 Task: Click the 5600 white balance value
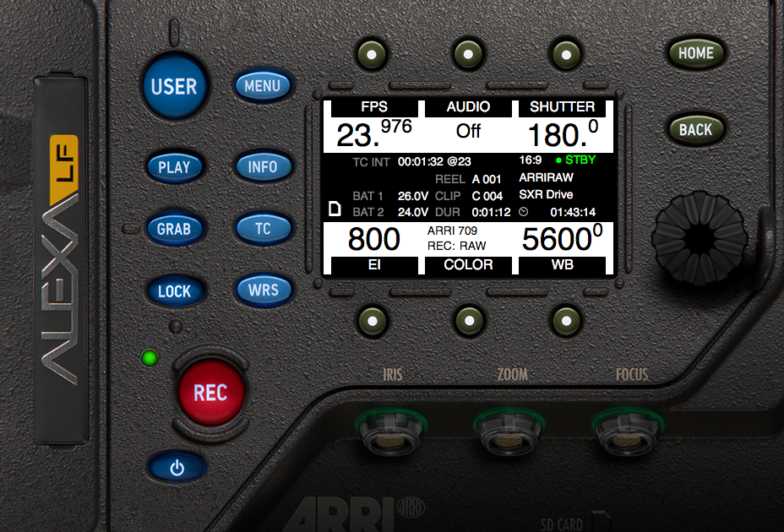coord(562,237)
